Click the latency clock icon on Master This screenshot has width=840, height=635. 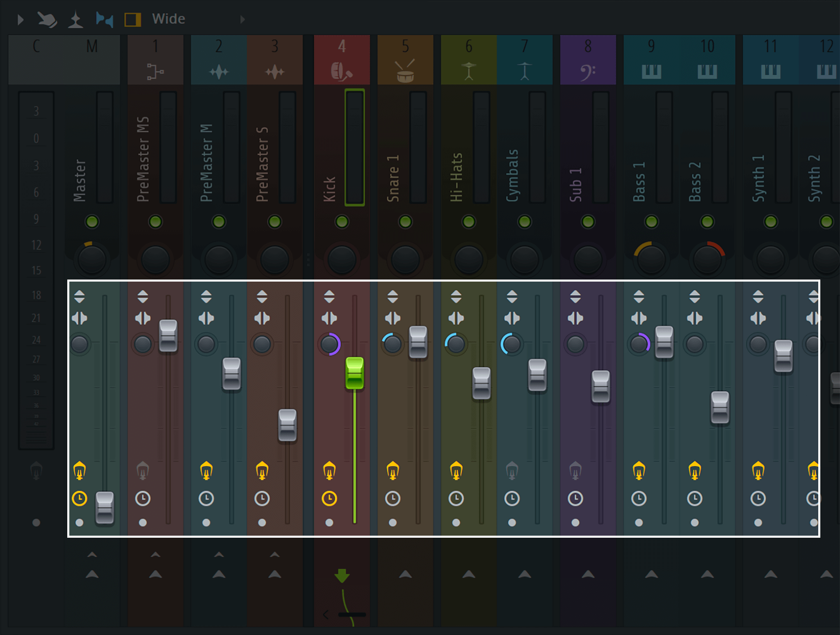coord(80,498)
